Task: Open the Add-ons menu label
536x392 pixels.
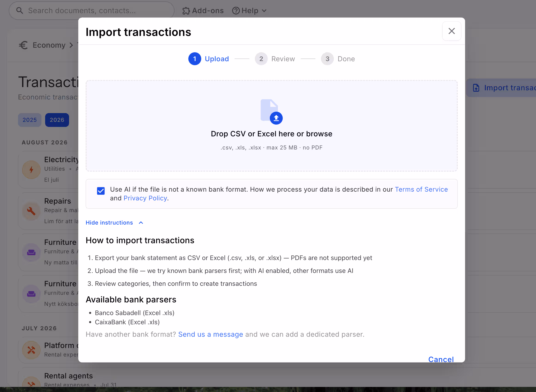Action: pyautogui.click(x=208, y=11)
